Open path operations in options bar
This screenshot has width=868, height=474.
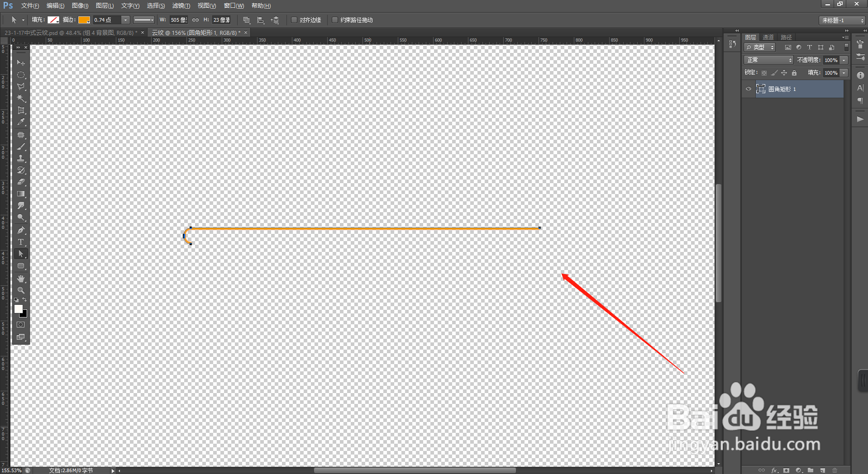click(x=247, y=20)
